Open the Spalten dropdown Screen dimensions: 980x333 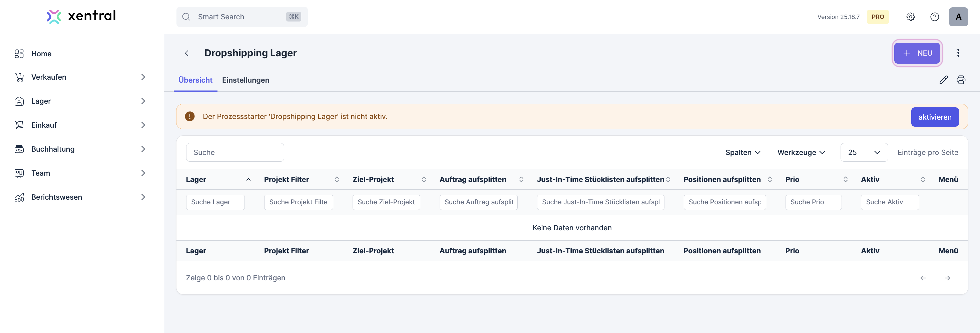(743, 152)
